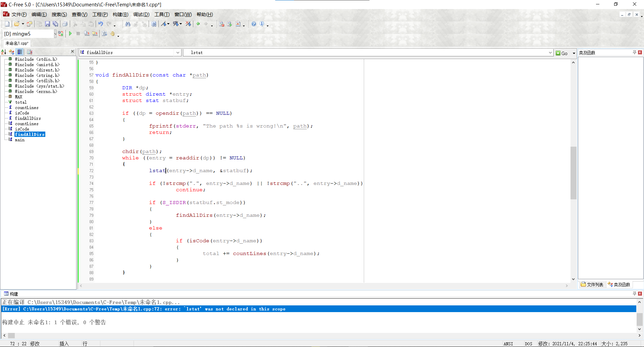Click the gray stop execution icon
The width and height of the screenshot is (644, 347).
click(78, 34)
